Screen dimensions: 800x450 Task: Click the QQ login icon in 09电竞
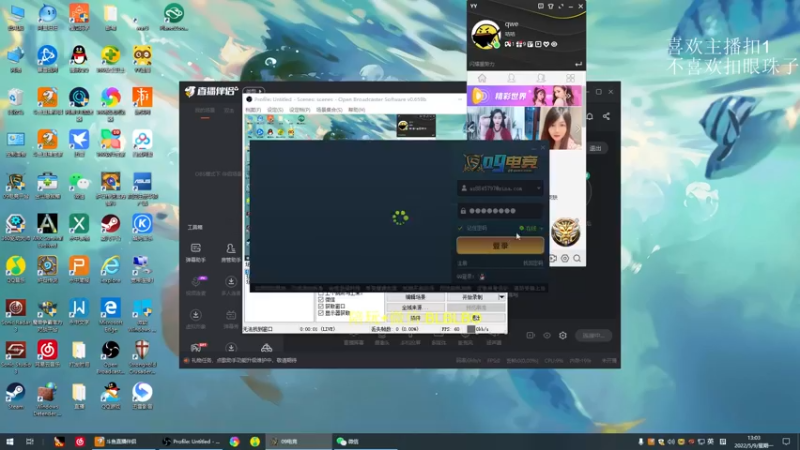click(x=482, y=277)
